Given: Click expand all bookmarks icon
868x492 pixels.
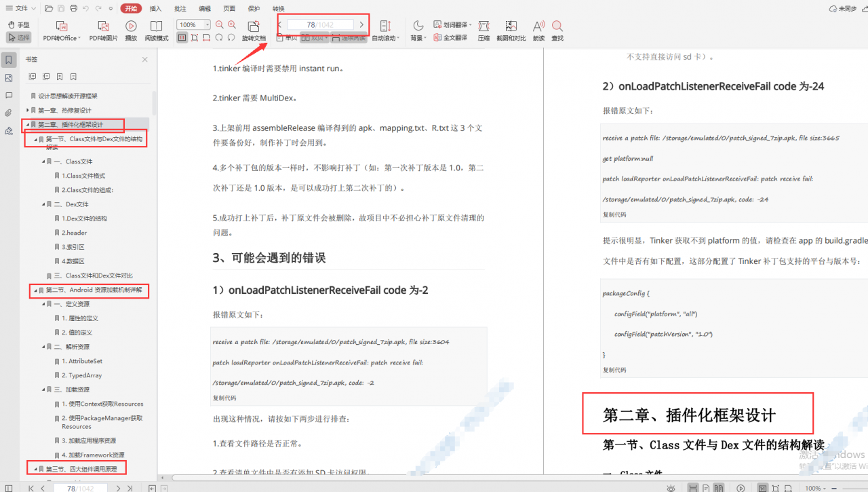Looking at the screenshot, I should click(33, 77).
